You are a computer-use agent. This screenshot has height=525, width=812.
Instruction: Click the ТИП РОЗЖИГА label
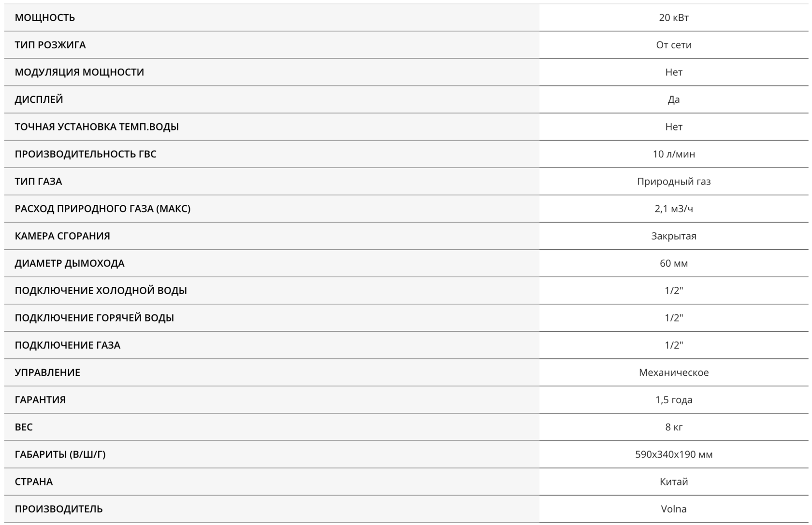50,45
